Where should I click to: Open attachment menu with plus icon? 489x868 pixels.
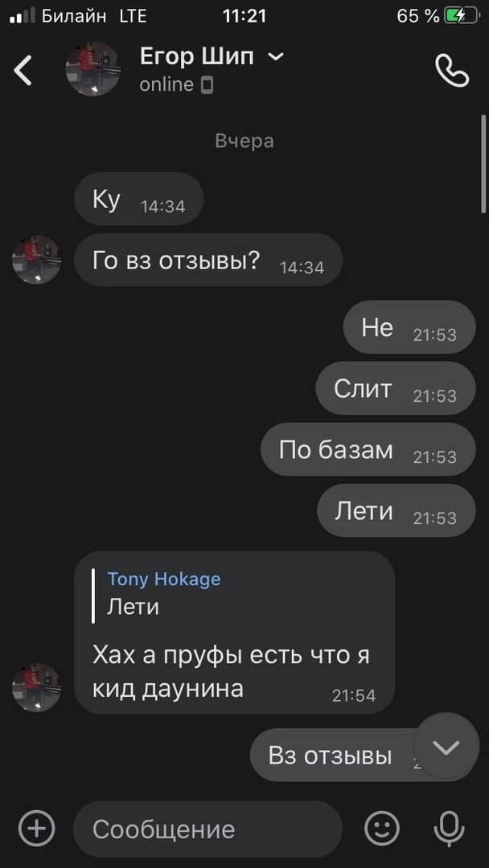[x=36, y=829]
